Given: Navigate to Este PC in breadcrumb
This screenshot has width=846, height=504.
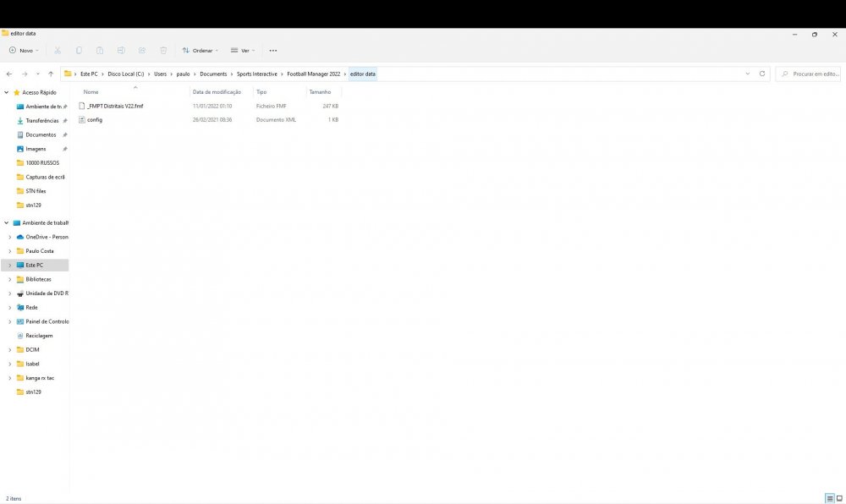Looking at the screenshot, I should click(x=89, y=74).
